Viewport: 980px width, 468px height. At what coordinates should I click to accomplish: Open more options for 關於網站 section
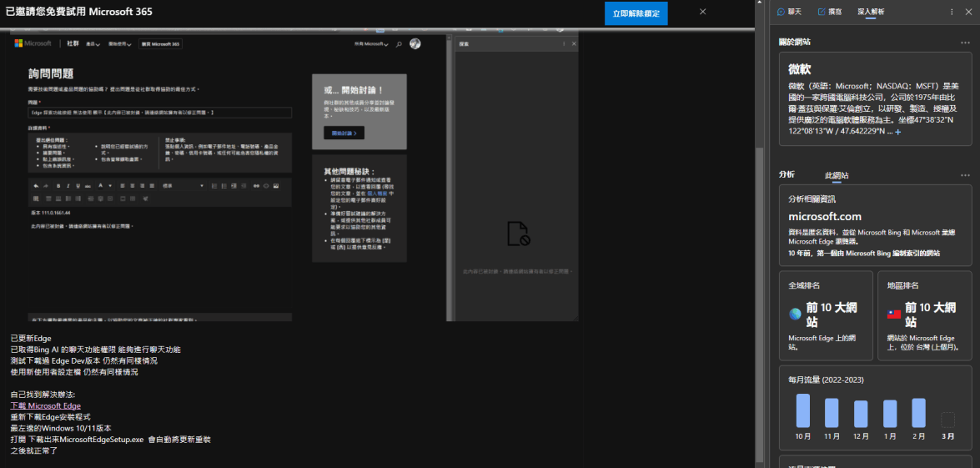click(x=966, y=42)
